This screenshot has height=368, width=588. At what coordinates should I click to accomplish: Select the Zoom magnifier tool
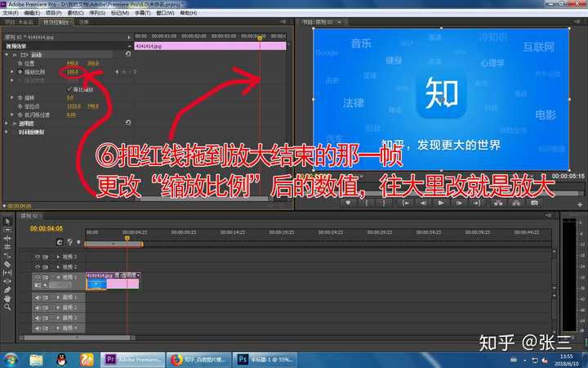click(7, 307)
